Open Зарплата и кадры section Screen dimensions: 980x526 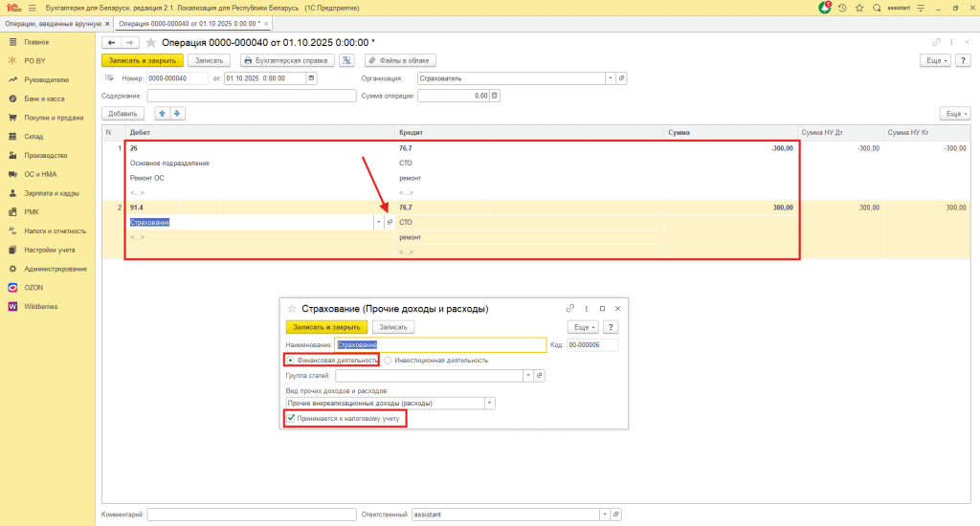pos(52,193)
